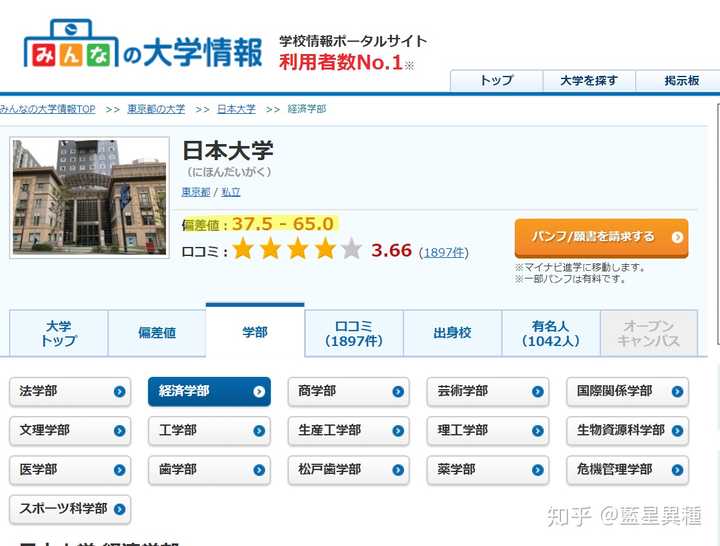
Task: Click the みんなの大学情報 site logo
Action: click(143, 45)
